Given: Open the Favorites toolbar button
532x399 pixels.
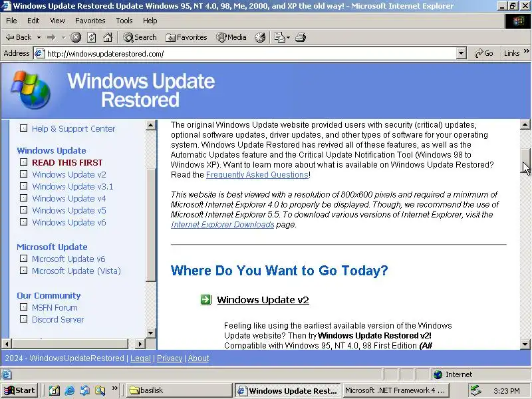Looking at the screenshot, I should click(x=186, y=37).
